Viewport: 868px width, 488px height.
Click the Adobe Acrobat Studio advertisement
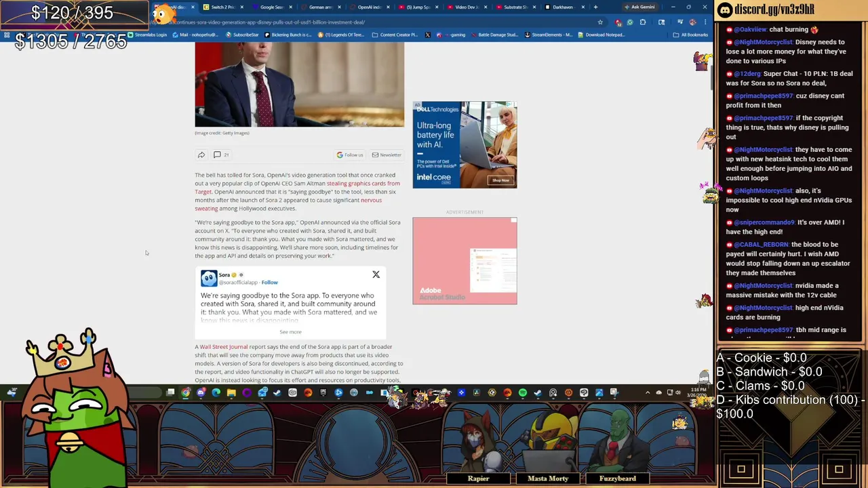[465, 260]
